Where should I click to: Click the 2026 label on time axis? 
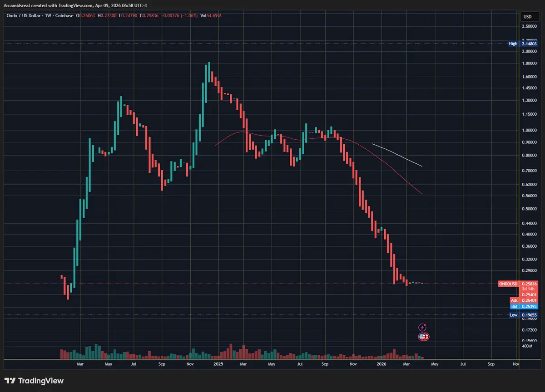click(381, 364)
